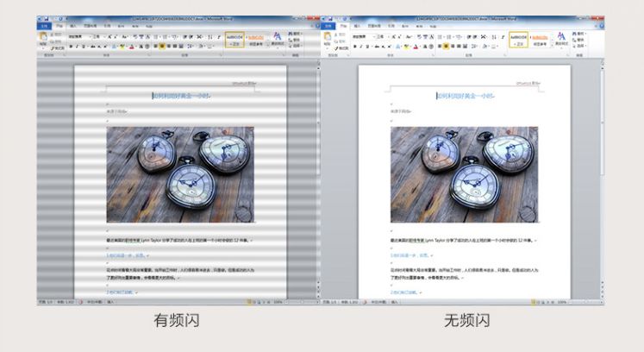This screenshot has width=644, height=352.
Task: Click the Save icon in left window title bar
Action: [x=46, y=18]
